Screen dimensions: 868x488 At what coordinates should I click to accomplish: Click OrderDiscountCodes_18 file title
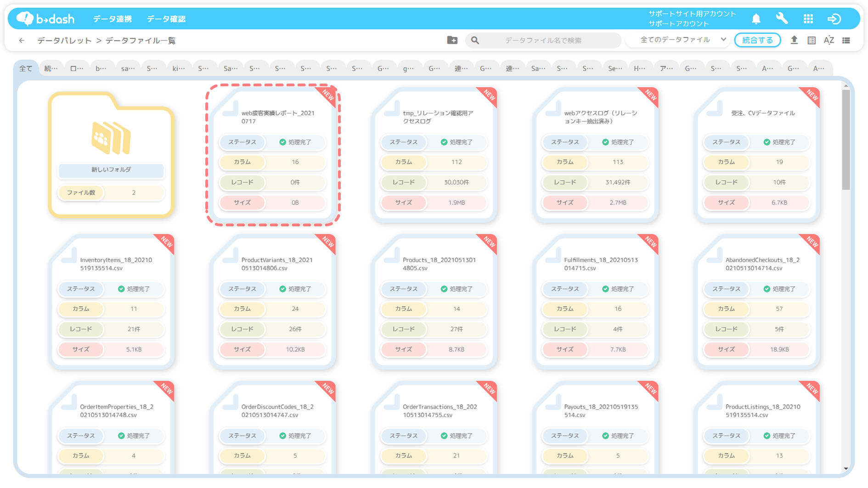pos(277,411)
